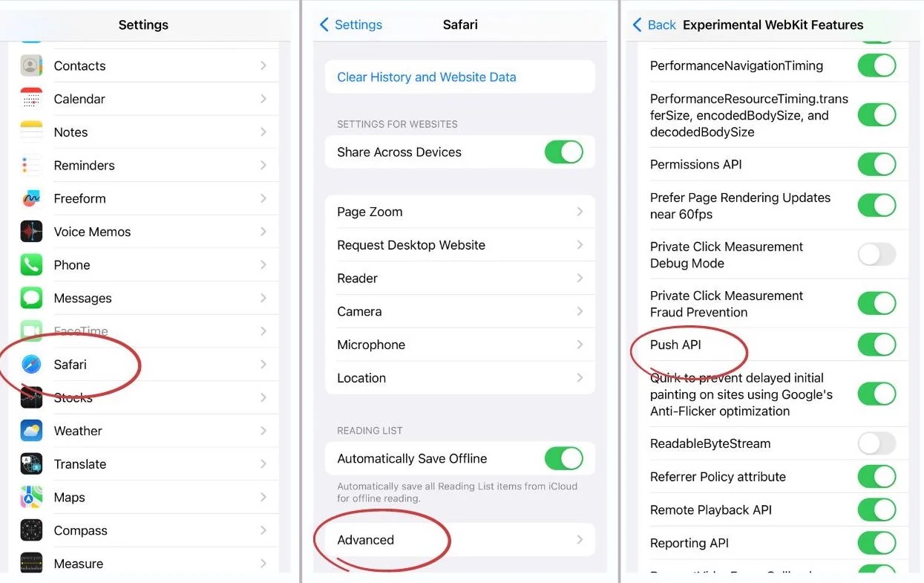
Task: Tap the Calendar icon in Settings list
Action: 31,99
